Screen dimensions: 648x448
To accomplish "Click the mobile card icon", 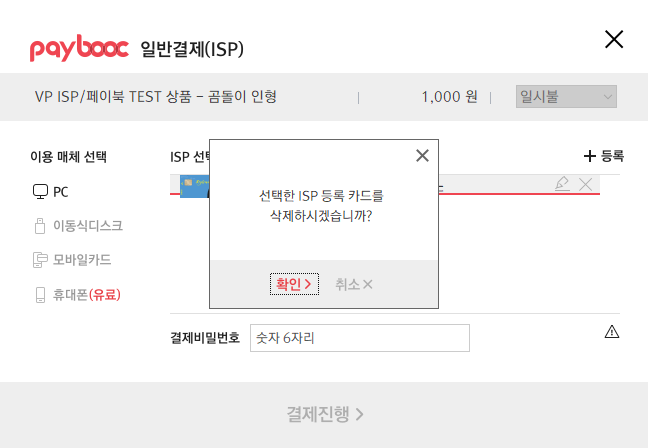I will tap(40, 260).
